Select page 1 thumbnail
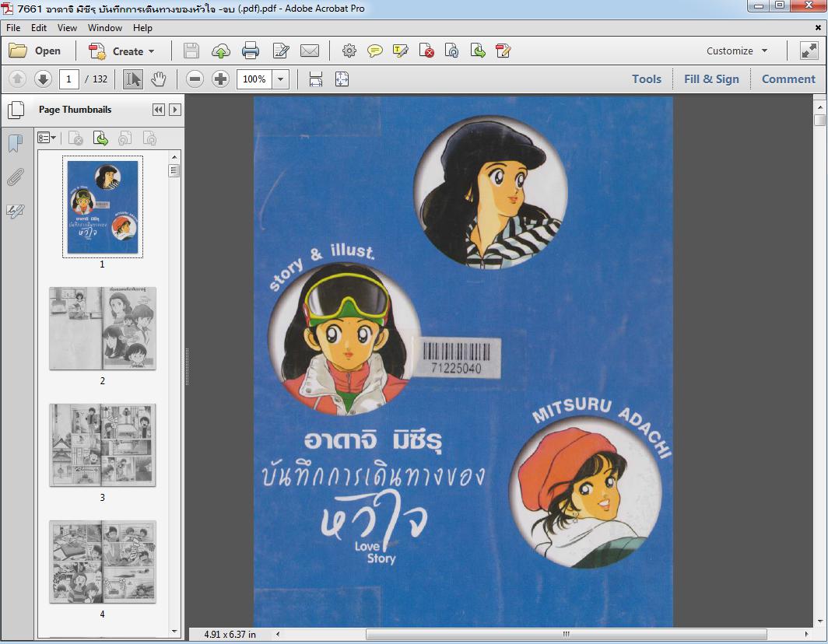Image resolution: width=828 pixels, height=644 pixels. click(x=103, y=207)
